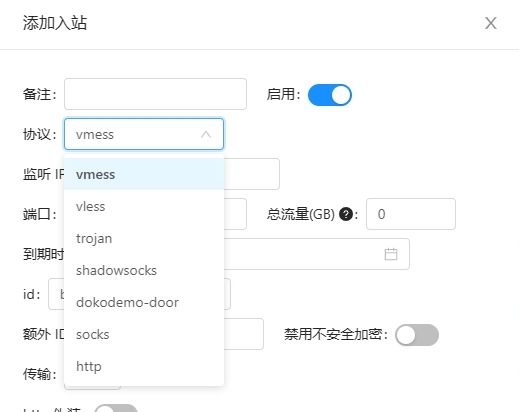
Task: Choose vless protocol option
Action: [x=144, y=206]
